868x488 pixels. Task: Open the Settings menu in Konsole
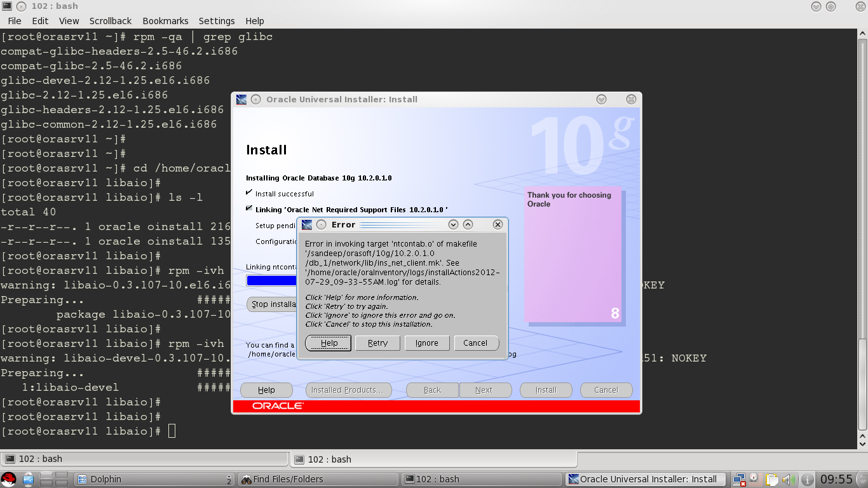pyautogui.click(x=217, y=21)
